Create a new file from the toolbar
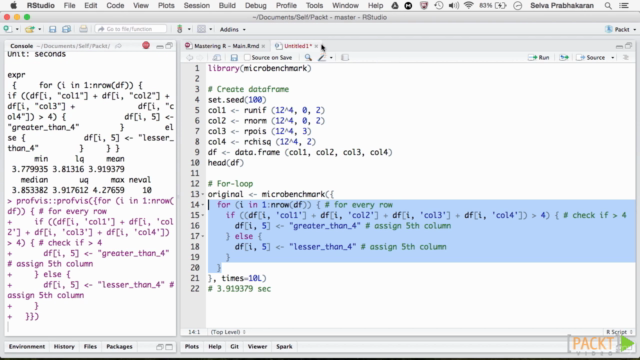 coord(7,29)
